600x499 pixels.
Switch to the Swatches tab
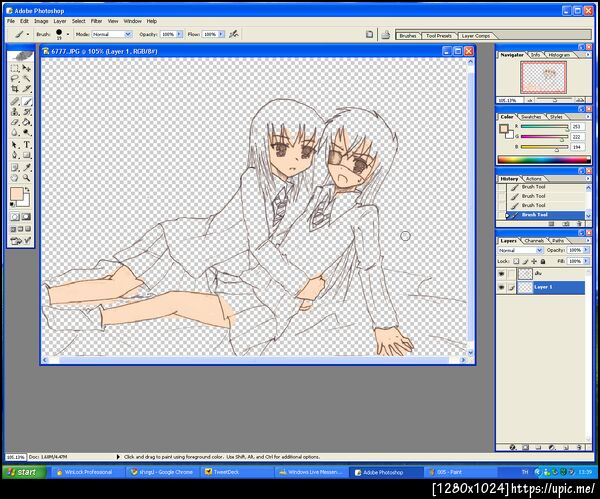coord(531,117)
